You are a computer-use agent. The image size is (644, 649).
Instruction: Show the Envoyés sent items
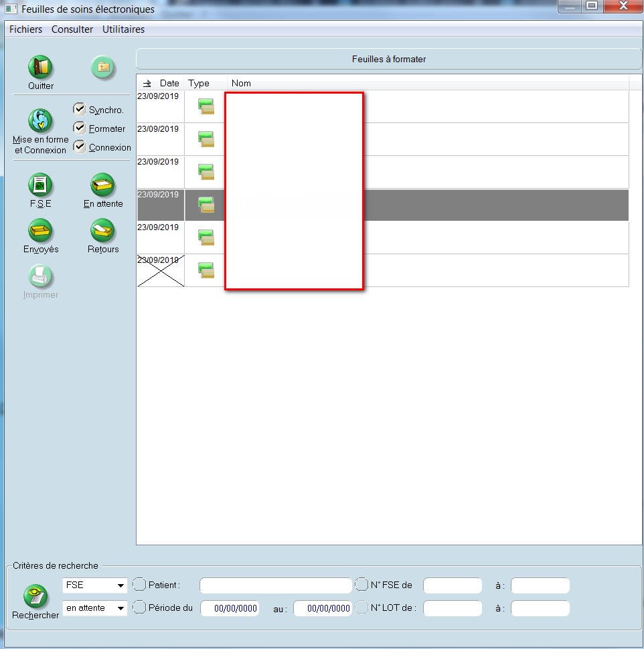(40, 231)
